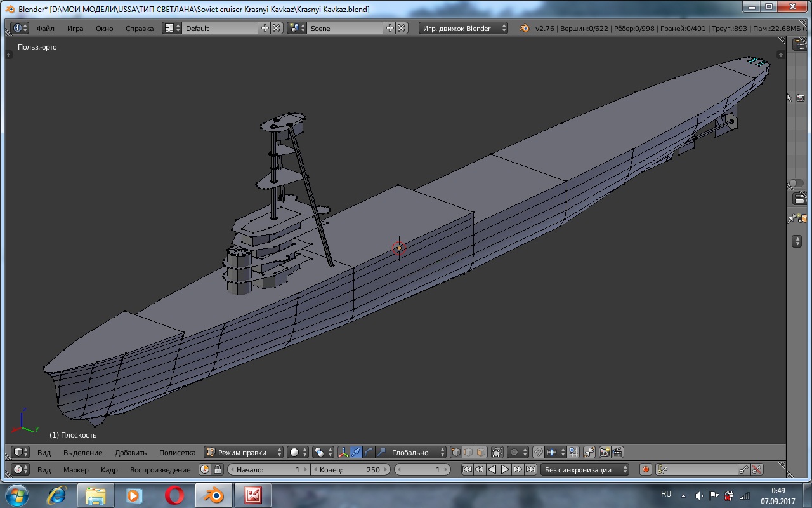Click the delete keyframes crossed key icon
Screen dimensions: 812x508
coord(757,470)
